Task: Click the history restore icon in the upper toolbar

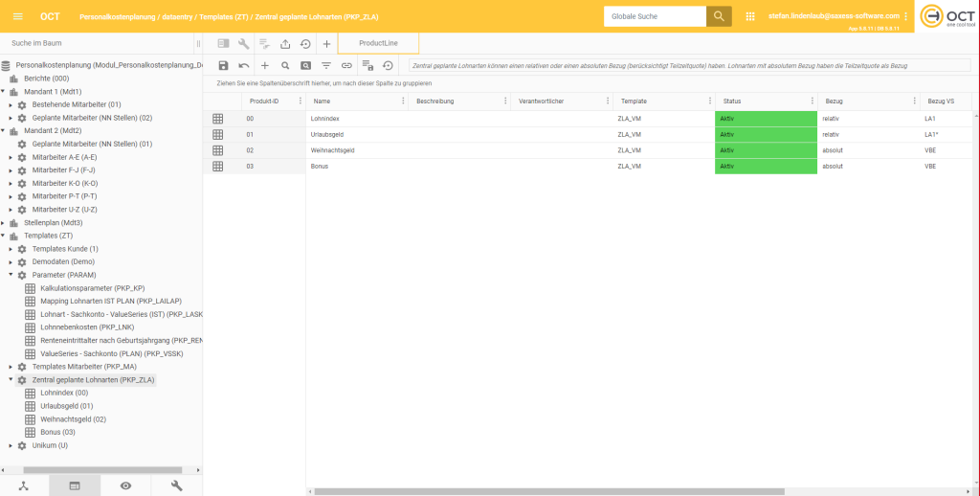Action: pos(305,44)
